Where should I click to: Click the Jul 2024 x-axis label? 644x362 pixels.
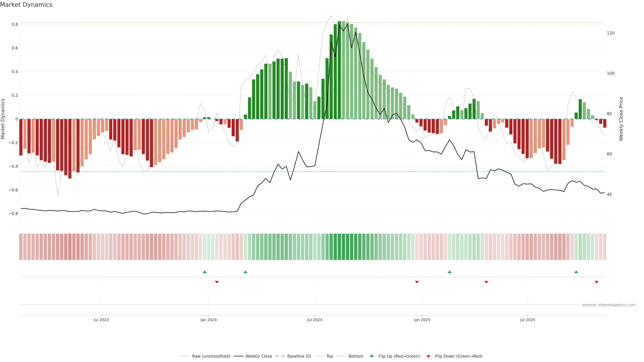pyautogui.click(x=314, y=320)
